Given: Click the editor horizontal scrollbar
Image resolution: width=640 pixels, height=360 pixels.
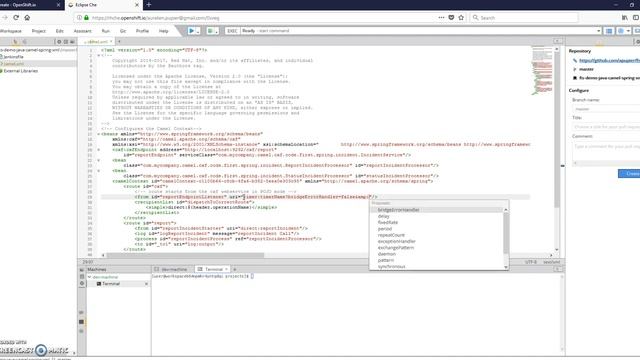Looking at the screenshot, I should coord(185,255).
